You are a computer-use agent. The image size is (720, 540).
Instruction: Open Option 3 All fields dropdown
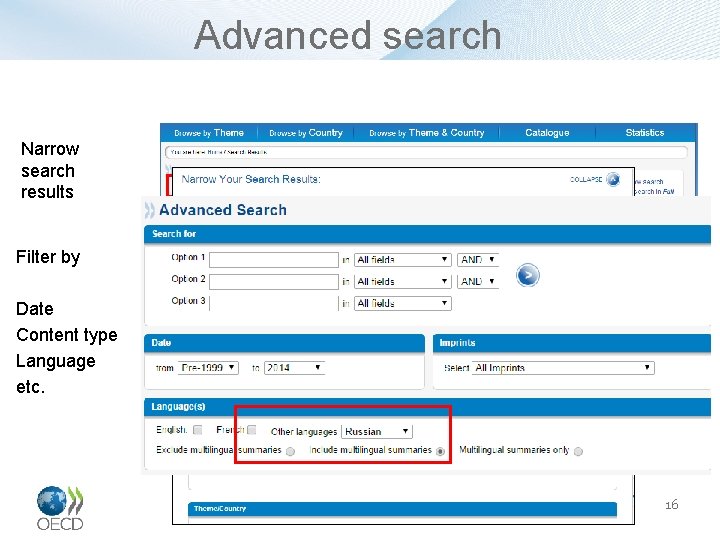pyautogui.click(x=403, y=303)
